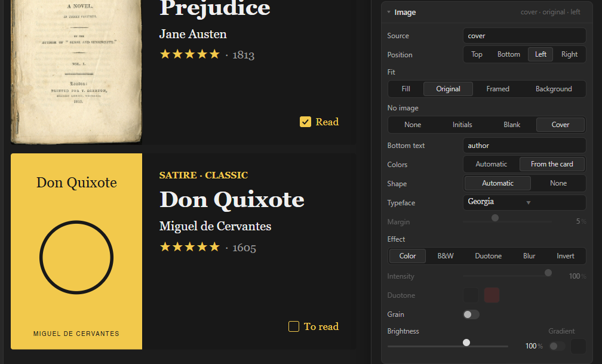Click the Image section header label
This screenshot has width=602, height=364.
tap(405, 13)
